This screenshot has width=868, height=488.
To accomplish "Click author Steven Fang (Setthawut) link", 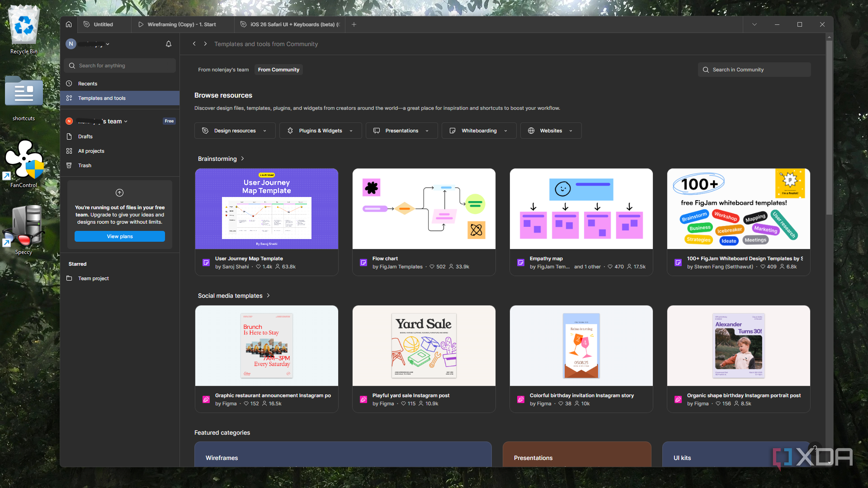I will 724,267.
